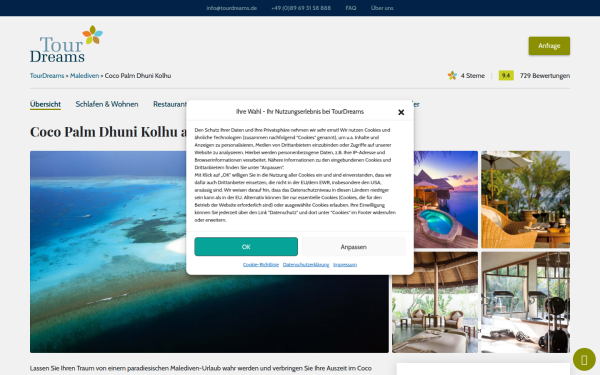The width and height of the screenshot is (600, 375).
Task: Click the Anfrage button
Action: 549,46
